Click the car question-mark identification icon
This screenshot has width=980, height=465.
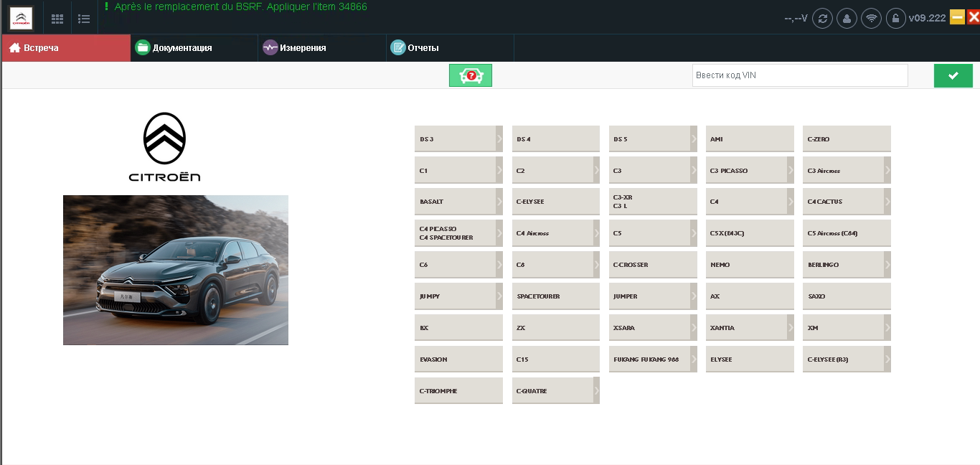[x=471, y=75]
